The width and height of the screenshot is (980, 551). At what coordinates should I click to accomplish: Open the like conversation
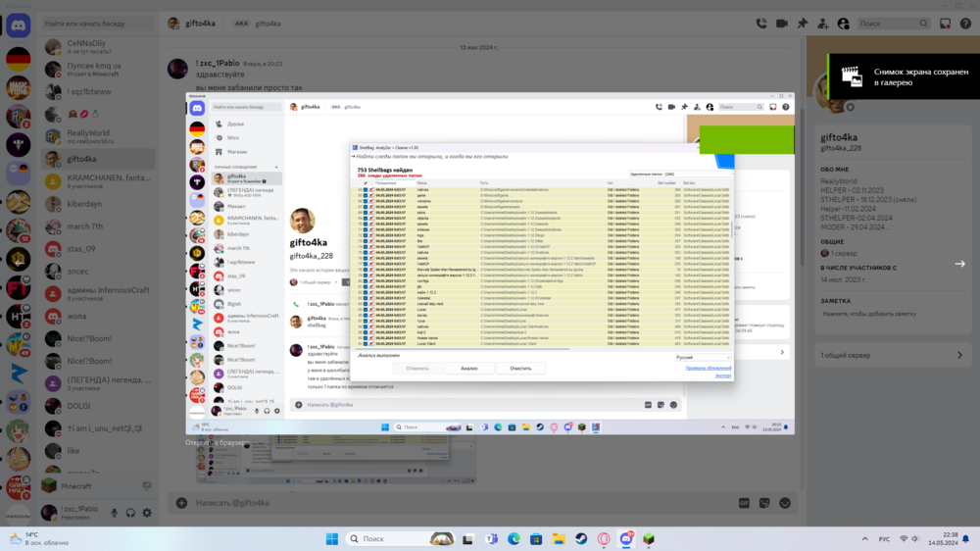click(98, 450)
